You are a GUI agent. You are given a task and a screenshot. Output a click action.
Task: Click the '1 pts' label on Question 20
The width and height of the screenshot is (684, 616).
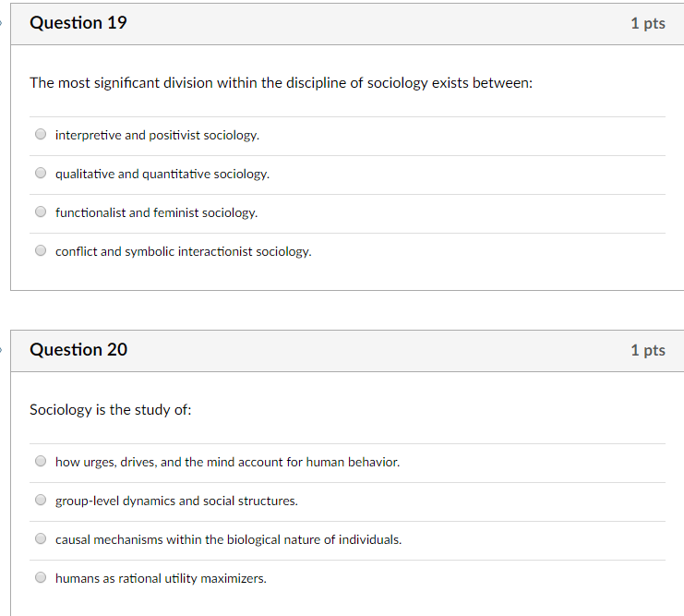pyautogui.click(x=648, y=351)
